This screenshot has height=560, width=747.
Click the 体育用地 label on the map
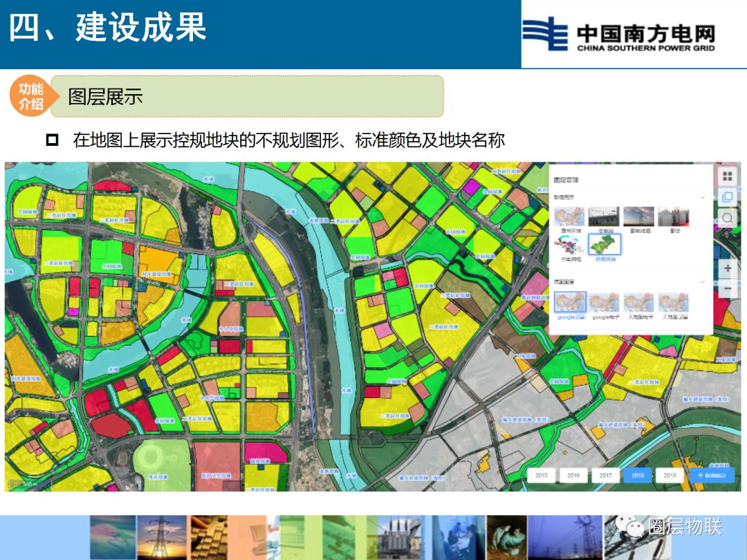[x=157, y=476]
